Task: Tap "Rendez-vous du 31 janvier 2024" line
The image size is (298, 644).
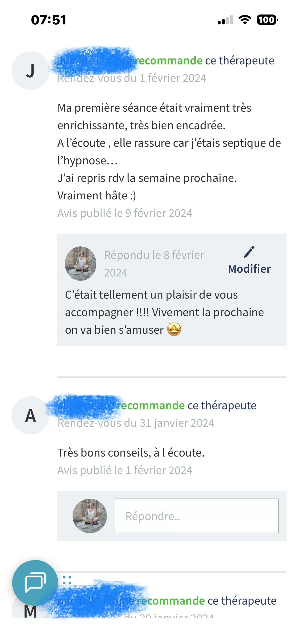Action: [136, 423]
